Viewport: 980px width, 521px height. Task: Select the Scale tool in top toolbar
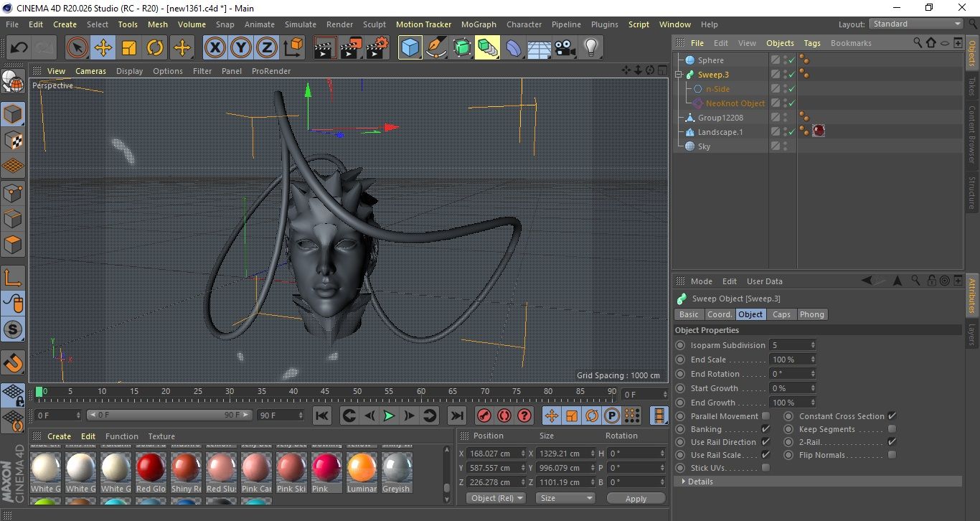click(x=129, y=48)
